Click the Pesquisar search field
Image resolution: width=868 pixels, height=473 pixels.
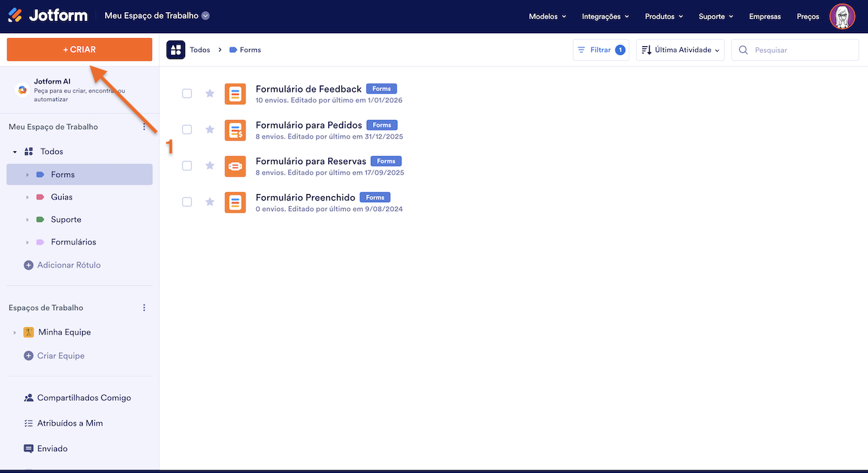point(800,50)
